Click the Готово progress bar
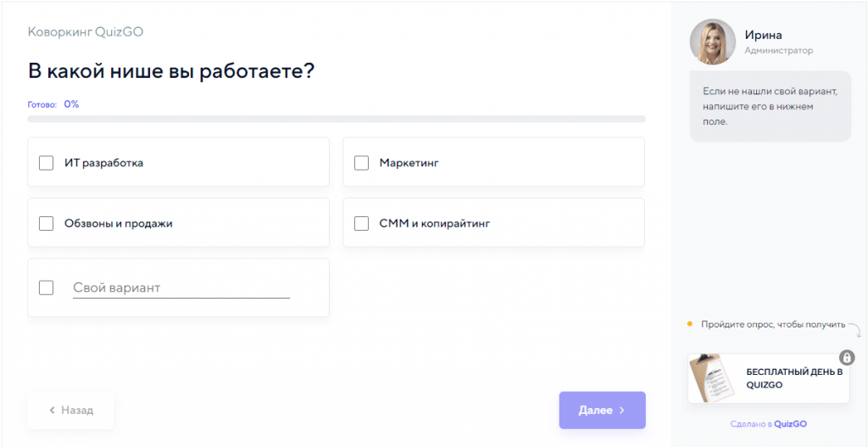The width and height of the screenshot is (868, 447). point(337,119)
